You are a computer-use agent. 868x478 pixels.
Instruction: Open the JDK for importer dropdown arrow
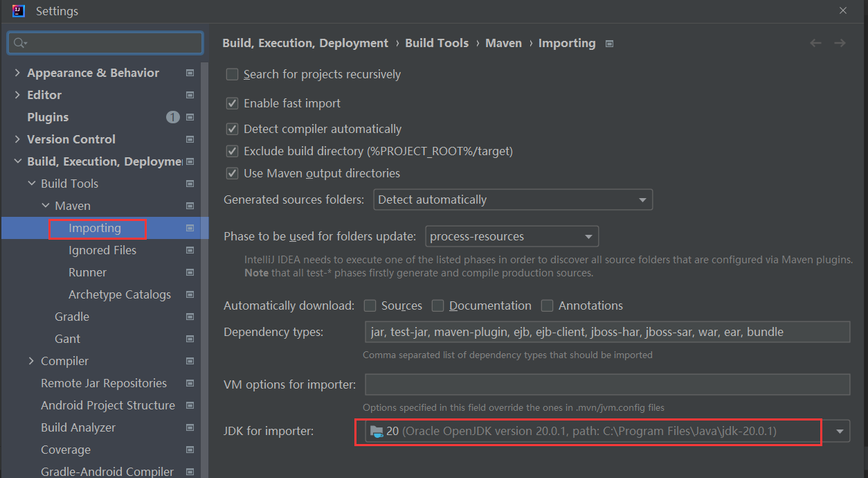840,432
